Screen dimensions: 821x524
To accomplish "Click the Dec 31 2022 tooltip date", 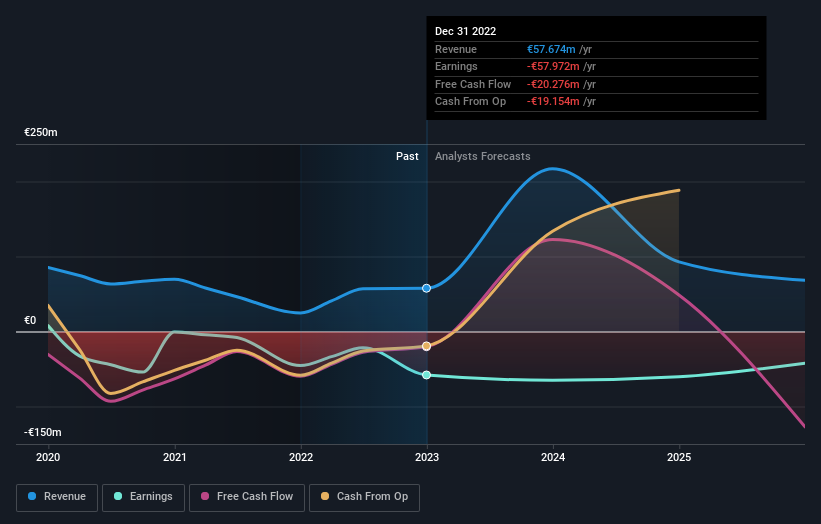I will coord(465,31).
